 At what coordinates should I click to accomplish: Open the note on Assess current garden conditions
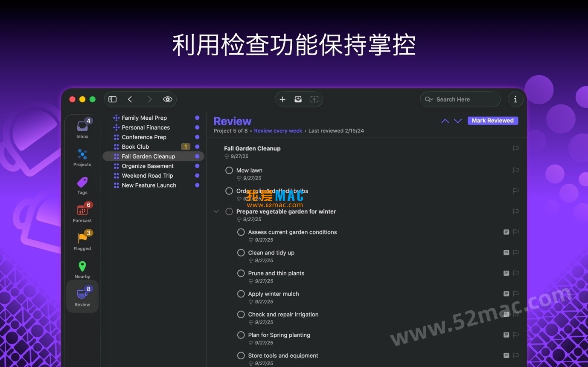(506, 232)
